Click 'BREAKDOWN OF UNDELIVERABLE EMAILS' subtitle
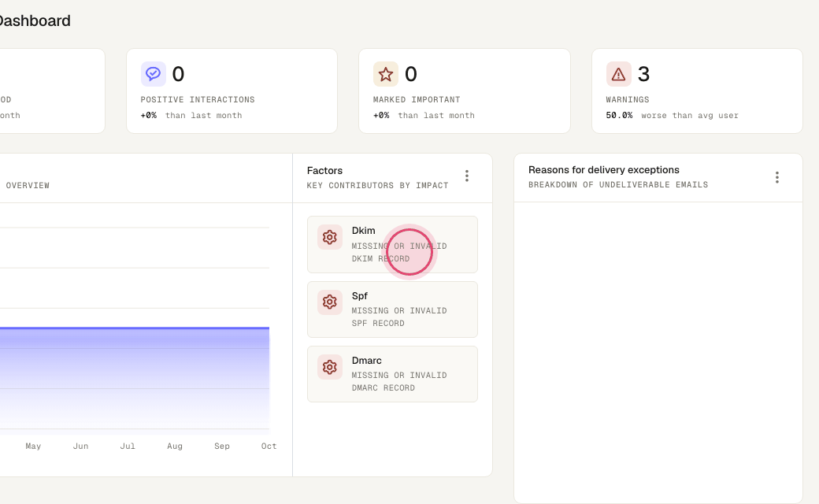The width and height of the screenshot is (819, 504). (618, 185)
